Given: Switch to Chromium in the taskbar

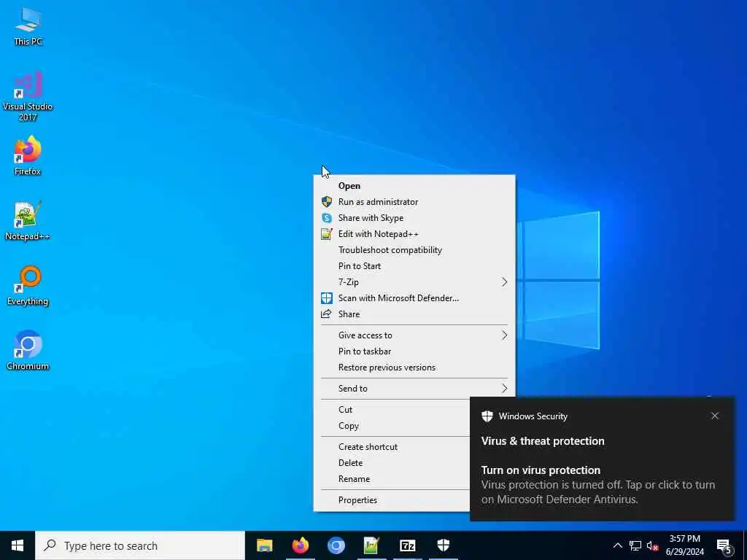Looking at the screenshot, I should click(x=336, y=545).
